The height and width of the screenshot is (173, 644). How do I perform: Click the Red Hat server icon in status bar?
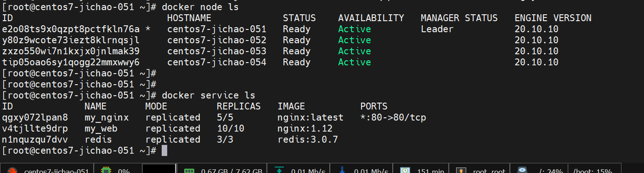coord(12,170)
